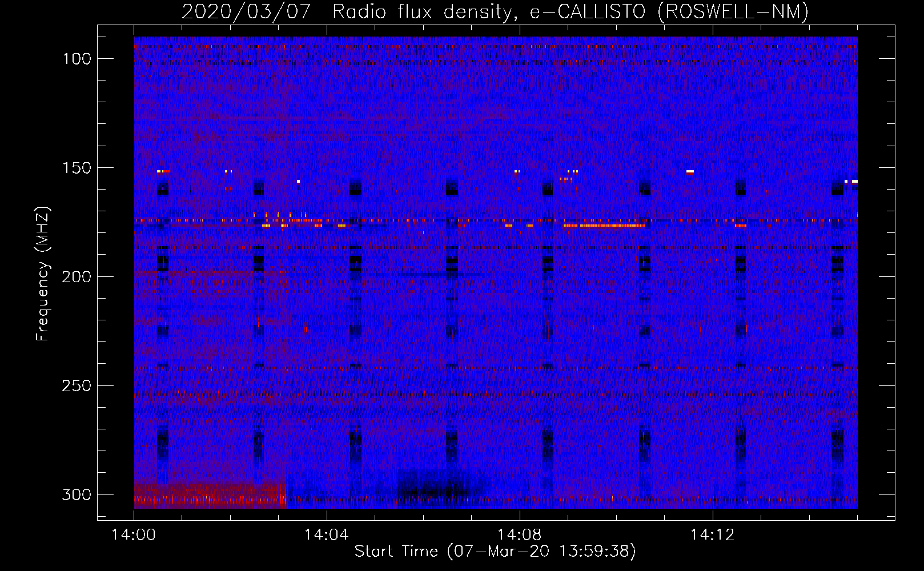
Task: Click the "Frequency (MHZ)" axis label
Action: click(43, 274)
